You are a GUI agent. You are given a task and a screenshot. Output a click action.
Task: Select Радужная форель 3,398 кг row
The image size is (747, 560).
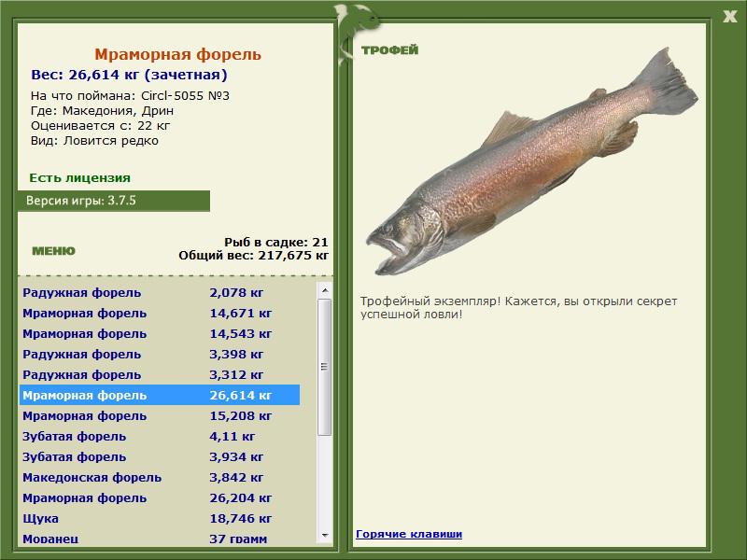(x=159, y=355)
